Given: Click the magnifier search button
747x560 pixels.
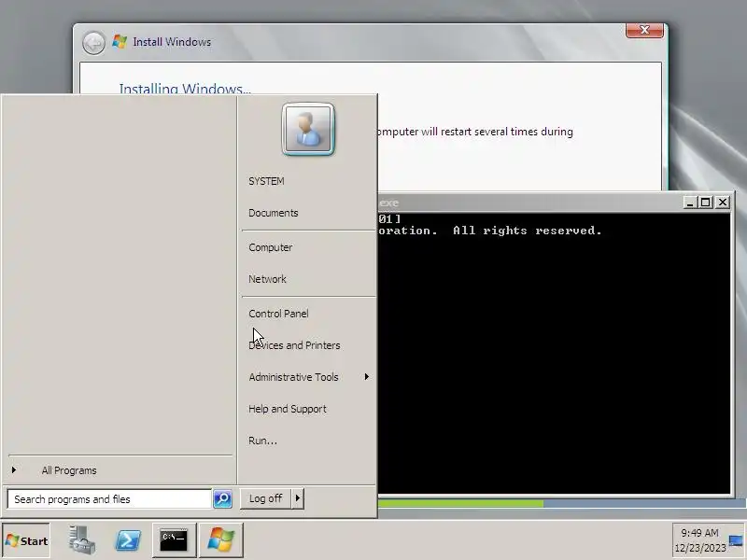Looking at the screenshot, I should pos(222,499).
